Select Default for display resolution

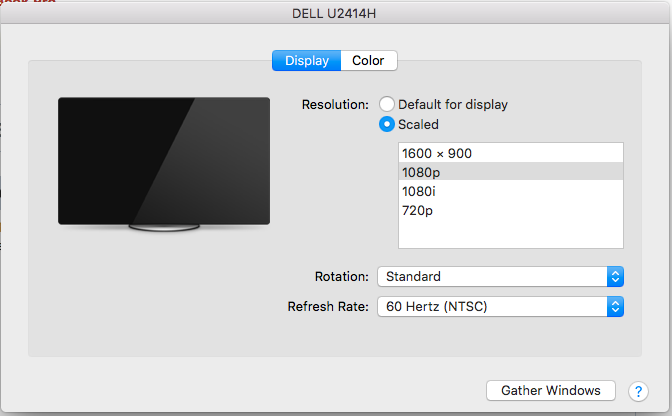click(387, 104)
